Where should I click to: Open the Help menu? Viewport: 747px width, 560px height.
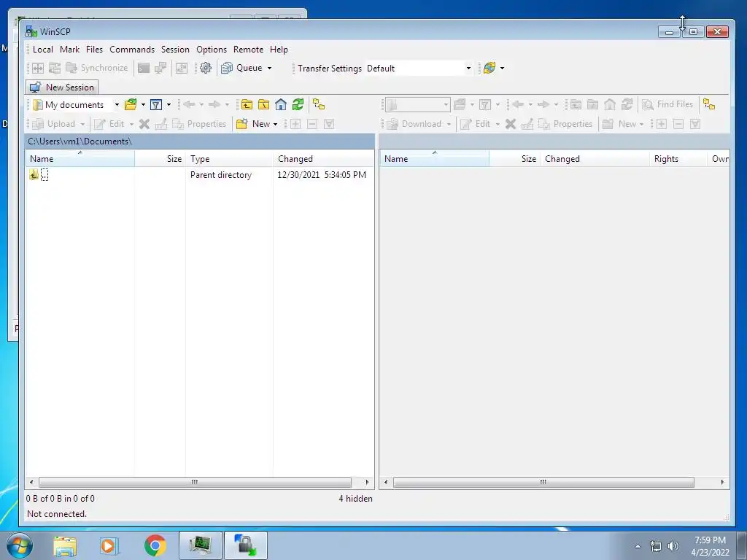coord(279,50)
